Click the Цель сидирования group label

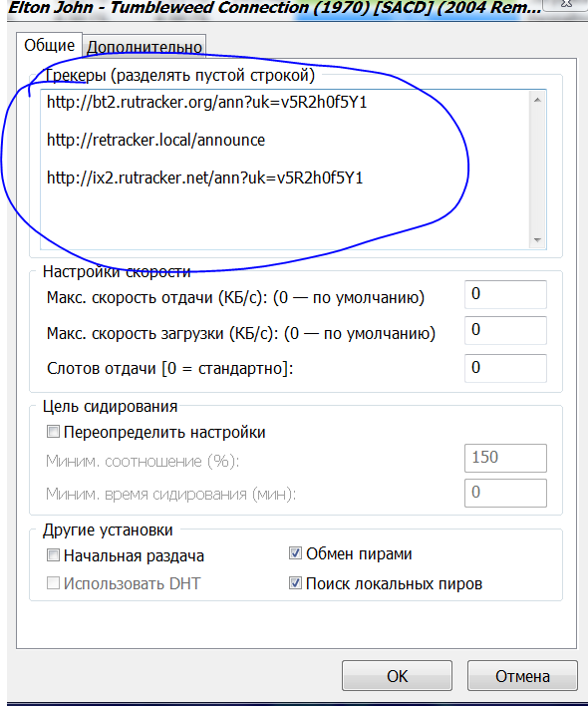[110, 406]
